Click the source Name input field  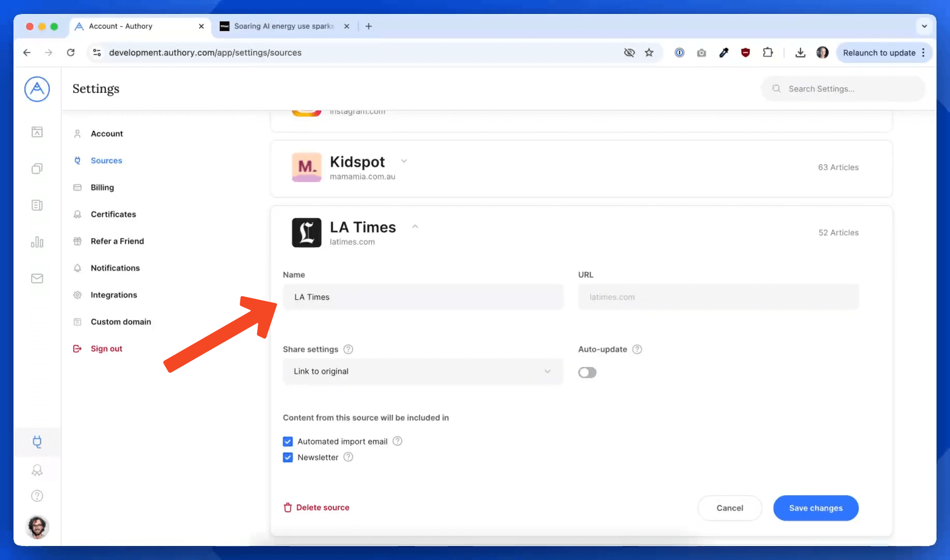(423, 297)
